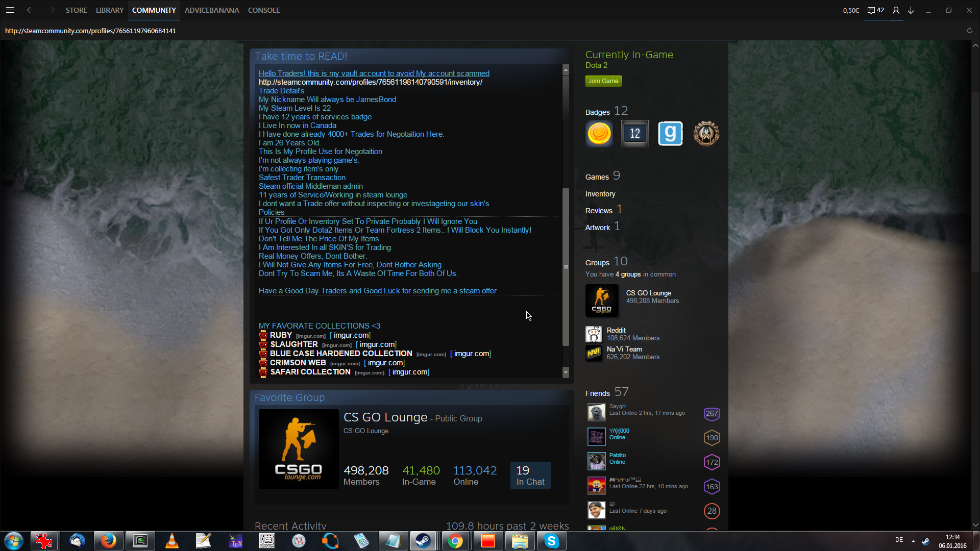Viewport: 980px width, 551px height.
Task: Click page scrollbar down arrow
Action: pyautogui.click(x=975, y=524)
